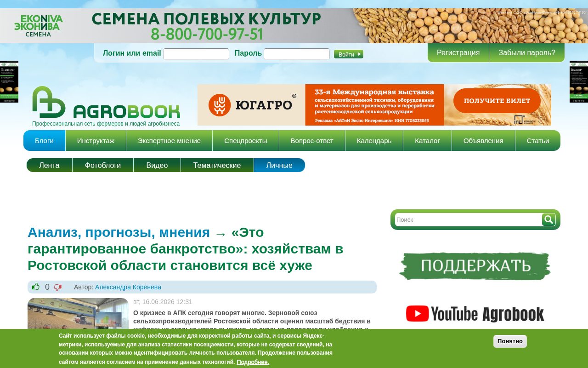
Task: Switch to the Фотоблоги tab
Action: tap(103, 165)
